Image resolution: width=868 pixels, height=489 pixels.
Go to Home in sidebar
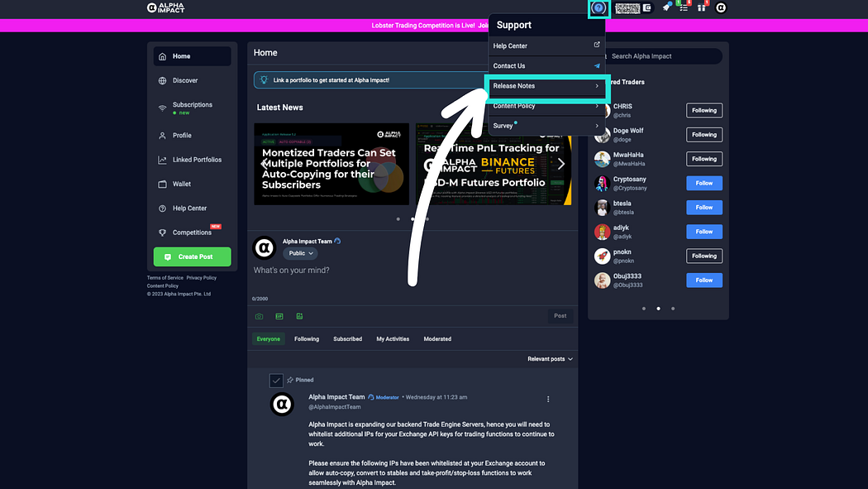tap(192, 56)
